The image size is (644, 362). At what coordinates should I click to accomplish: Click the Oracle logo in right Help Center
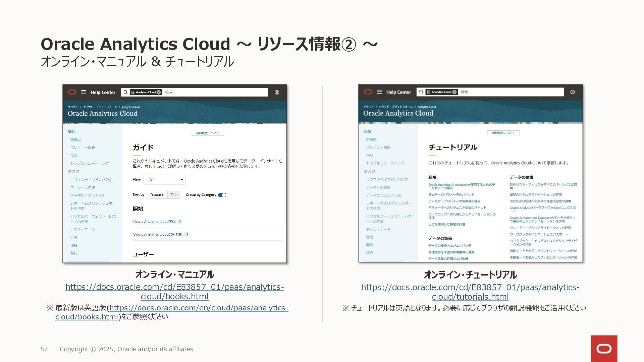[368, 92]
